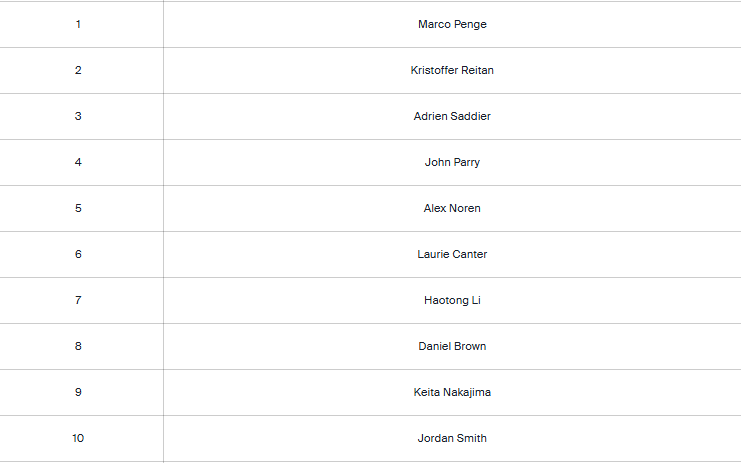Select the Alex Noren row name
This screenshot has width=745, height=463.
pyautogui.click(x=452, y=208)
